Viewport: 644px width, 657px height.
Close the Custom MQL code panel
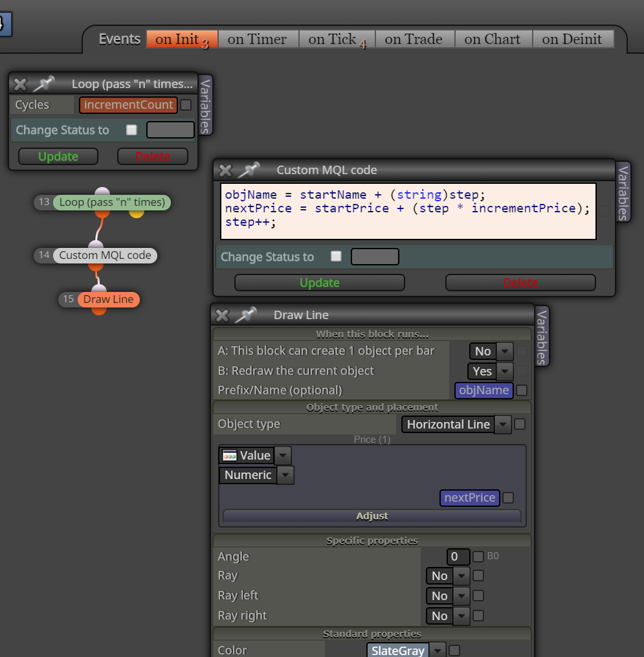coord(225,170)
